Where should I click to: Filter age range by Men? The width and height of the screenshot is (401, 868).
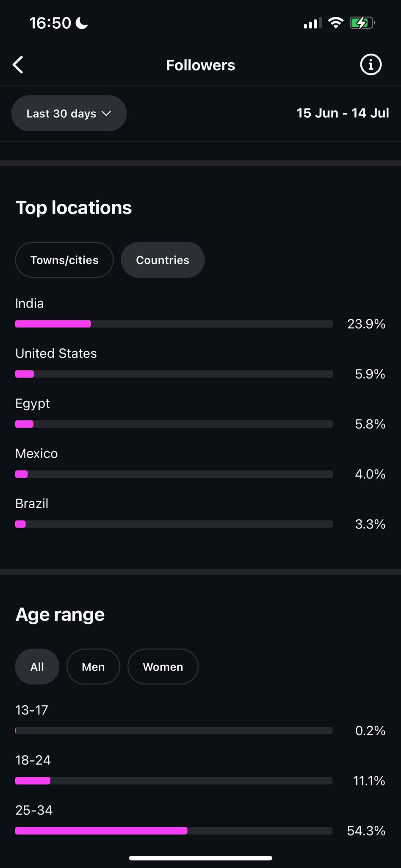tap(93, 667)
